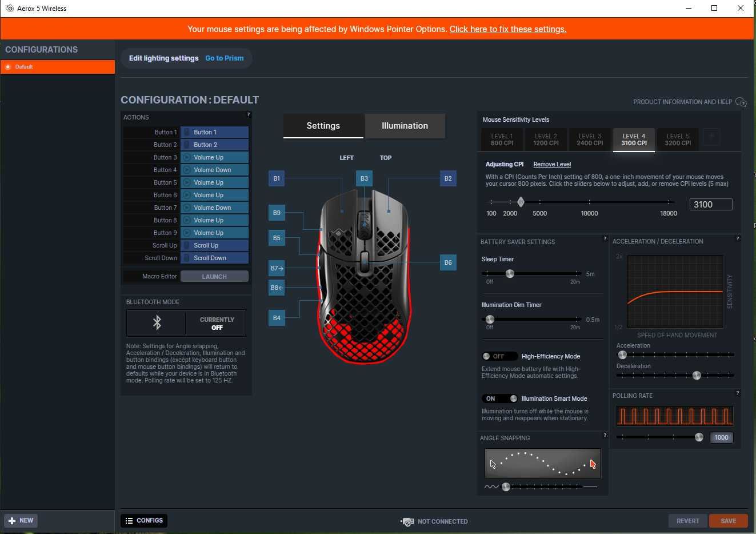Toggle Bluetooth mode Currently Off button
756x534 pixels.
pos(217,324)
